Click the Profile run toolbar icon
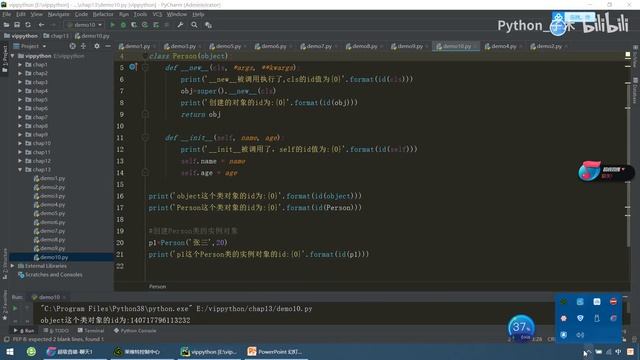The image size is (640, 360). point(145,25)
